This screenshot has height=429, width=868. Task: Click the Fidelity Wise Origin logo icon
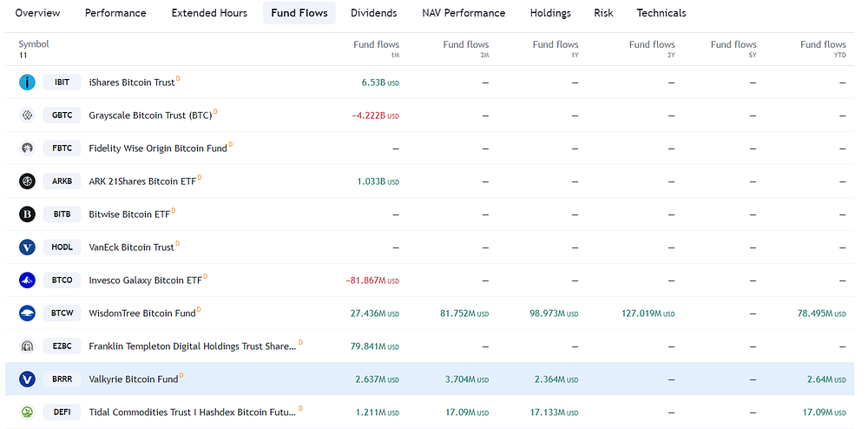tap(27, 148)
